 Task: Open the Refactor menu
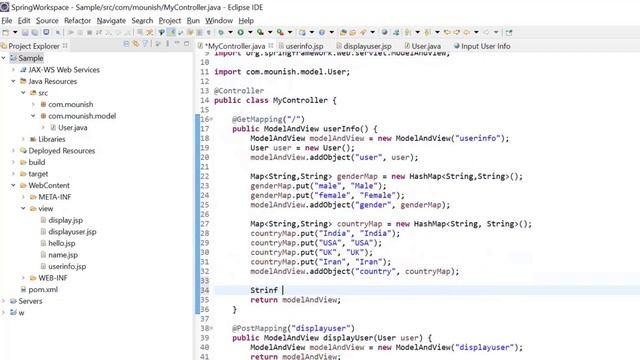77,20
